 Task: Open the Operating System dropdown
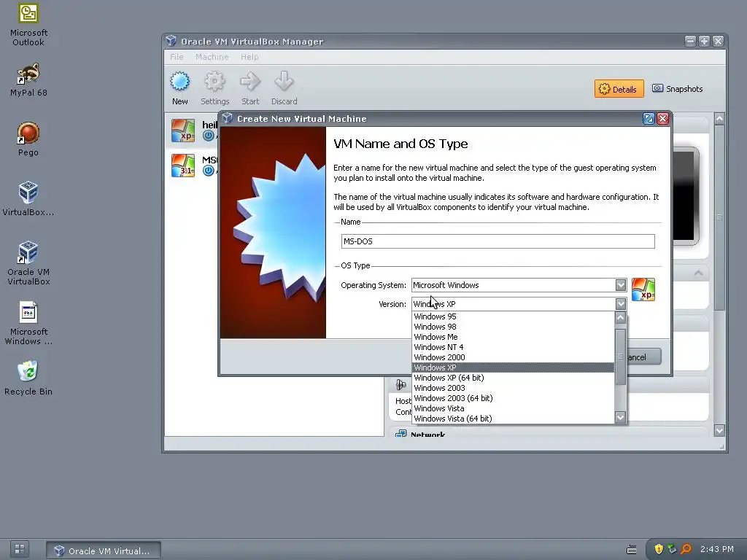click(519, 285)
